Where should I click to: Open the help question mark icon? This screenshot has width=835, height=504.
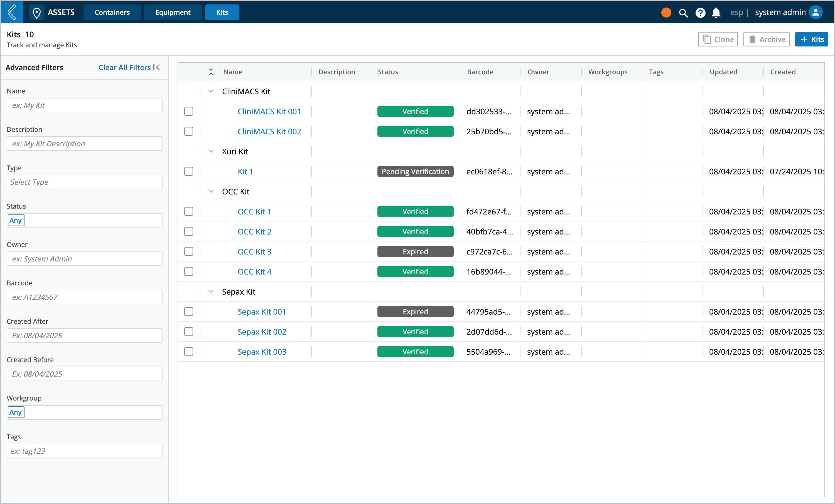[700, 13]
